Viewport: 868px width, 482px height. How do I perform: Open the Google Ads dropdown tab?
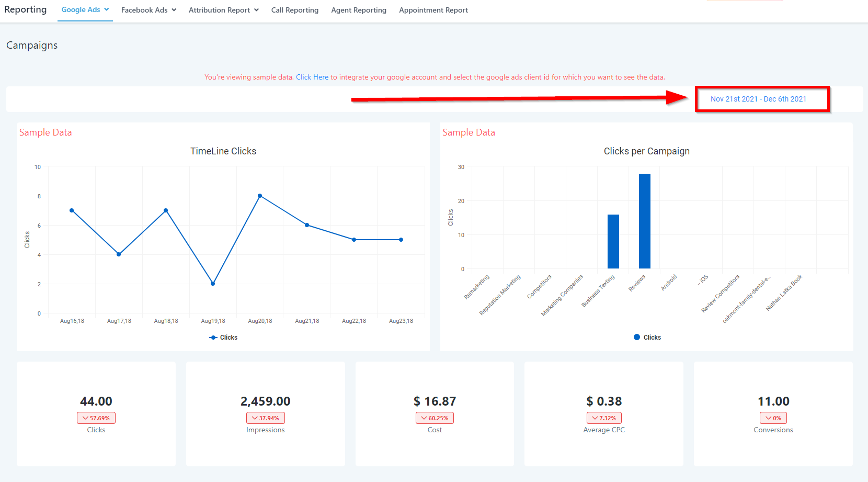85,10
